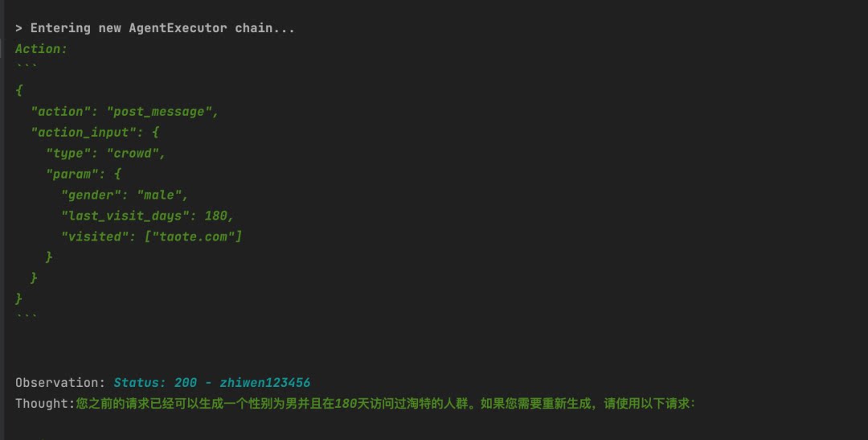Click the "crowd" string value
Screen dimensions: 868x440
coord(133,153)
